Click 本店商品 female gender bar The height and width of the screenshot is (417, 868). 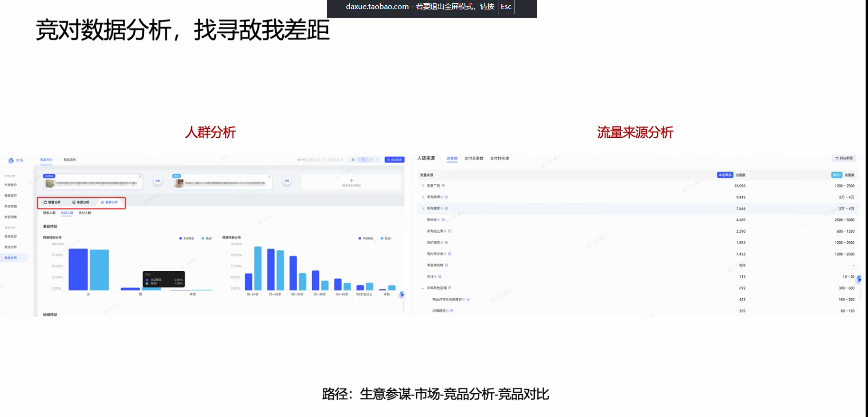[x=78, y=269]
